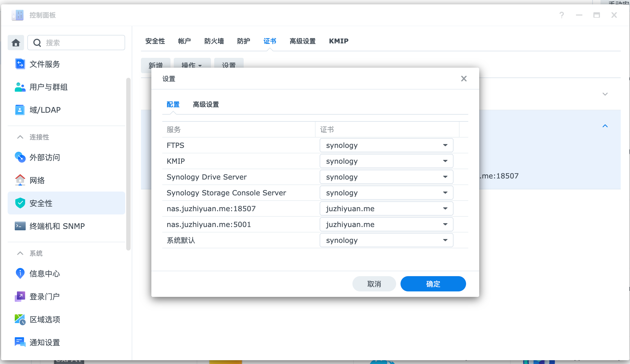Open system default certificate dropdown
Viewport: 630px width, 364px height.
click(x=386, y=240)
